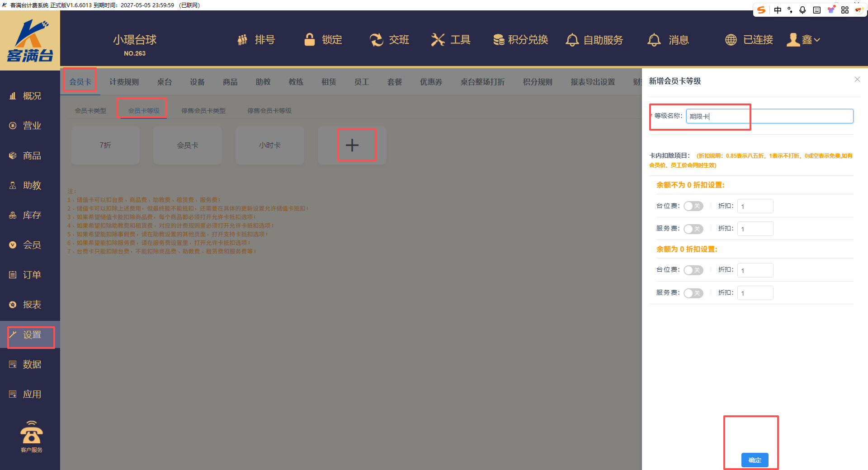Enable 台位费 switch under 余额为 0
Screen dimensions: 868x470
click(693, 270)
